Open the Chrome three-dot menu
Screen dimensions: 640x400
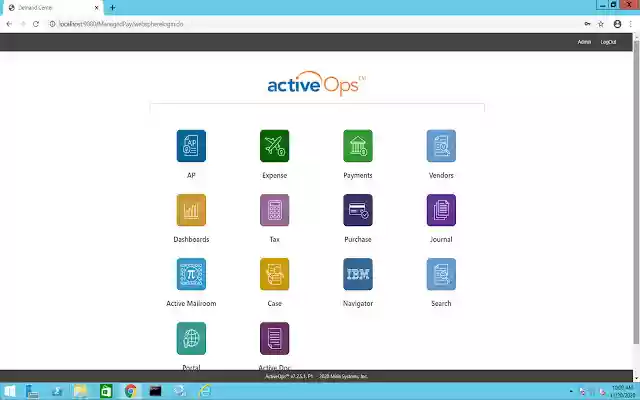tap(631, 24)
